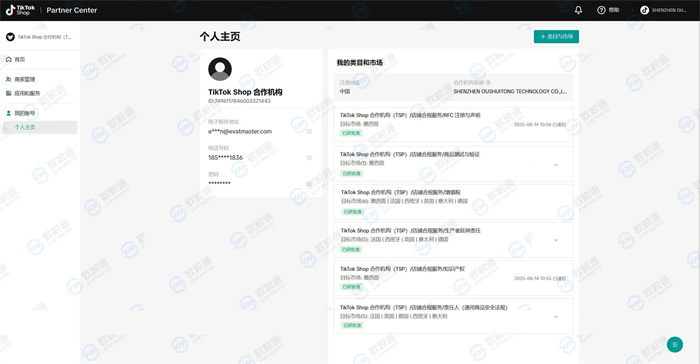Image resolution: width=700 pixels, height=364 pixels.
Task: Click the 我的类目和市场 heading
Action: (360, 63)
